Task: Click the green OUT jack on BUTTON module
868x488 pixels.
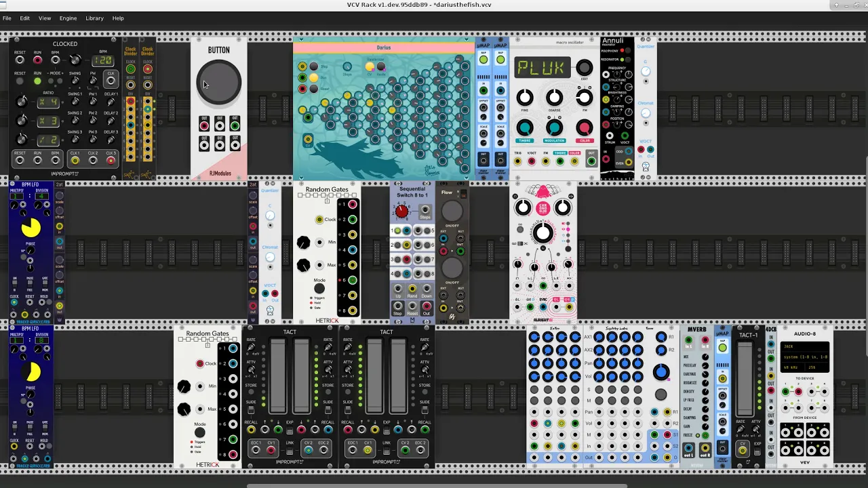Action: [235, 125]
